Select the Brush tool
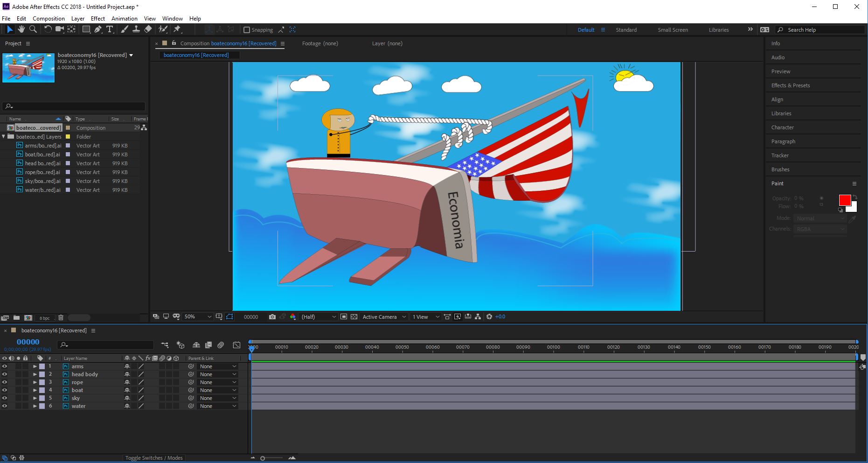Viewport: 868px width, 463px height. (x=125, y=29)
